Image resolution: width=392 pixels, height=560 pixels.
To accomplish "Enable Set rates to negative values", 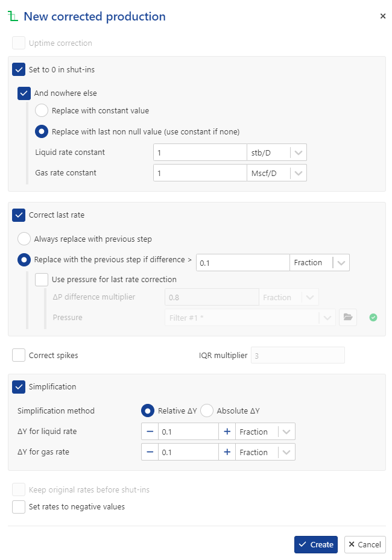I will point(19,507).
